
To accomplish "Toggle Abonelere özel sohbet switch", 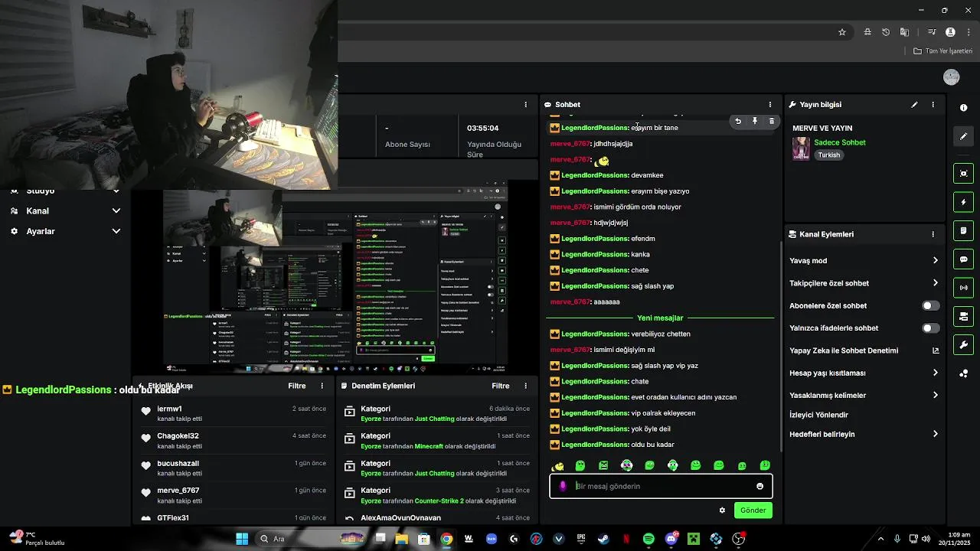I will (x=930, y=305).
